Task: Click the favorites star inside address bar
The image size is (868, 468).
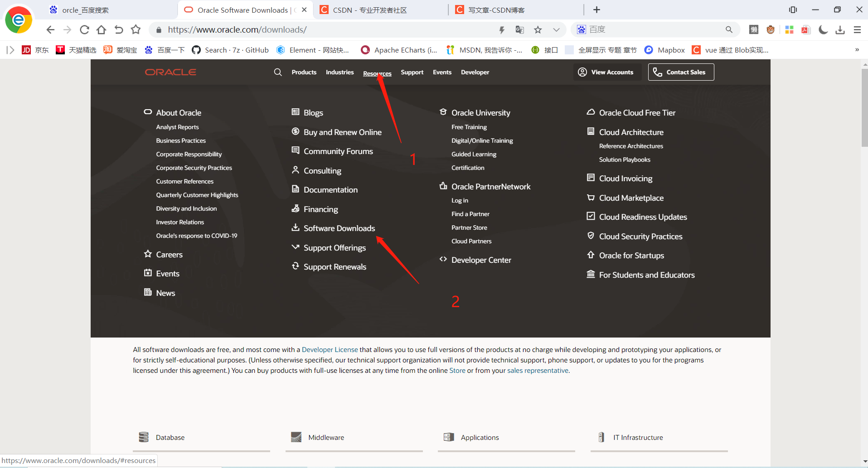Action: point(538,30)
